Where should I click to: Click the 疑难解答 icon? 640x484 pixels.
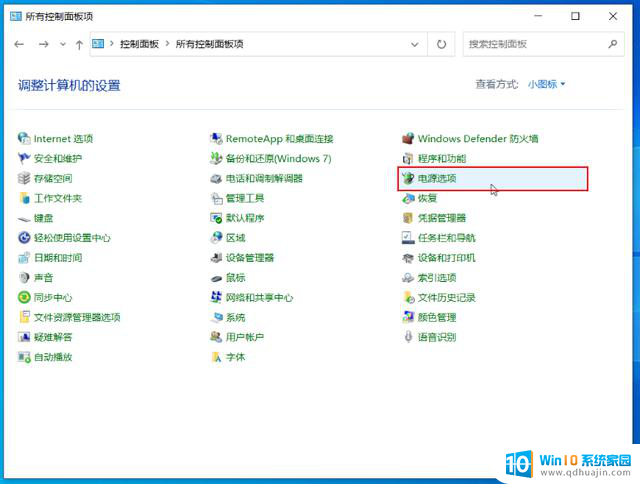[x=24, y=337]
